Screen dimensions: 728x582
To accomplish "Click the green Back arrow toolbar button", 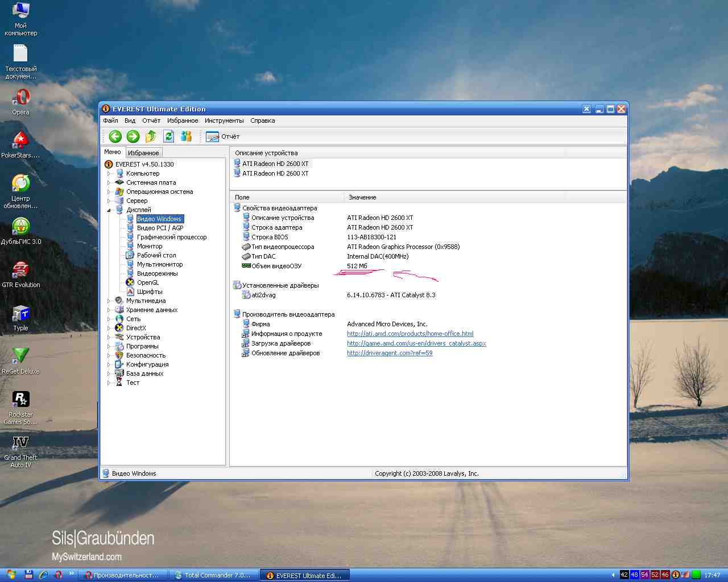I will coord(115,136).
